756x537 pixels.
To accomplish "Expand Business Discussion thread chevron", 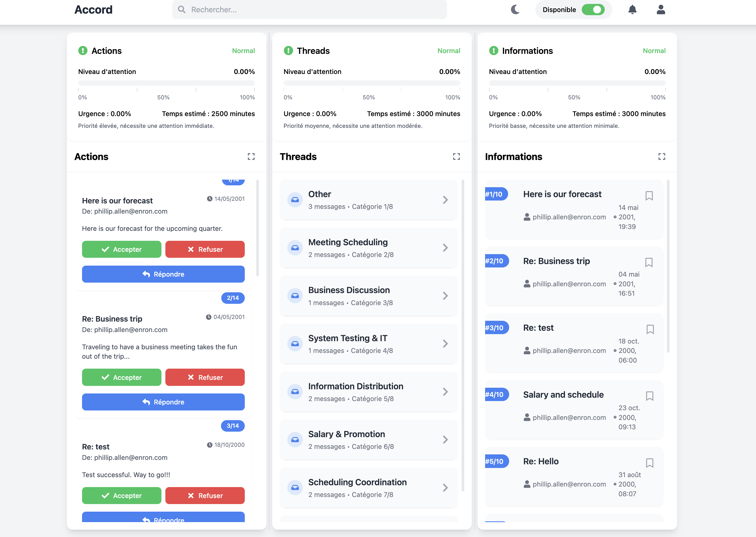I will [445, 296].
